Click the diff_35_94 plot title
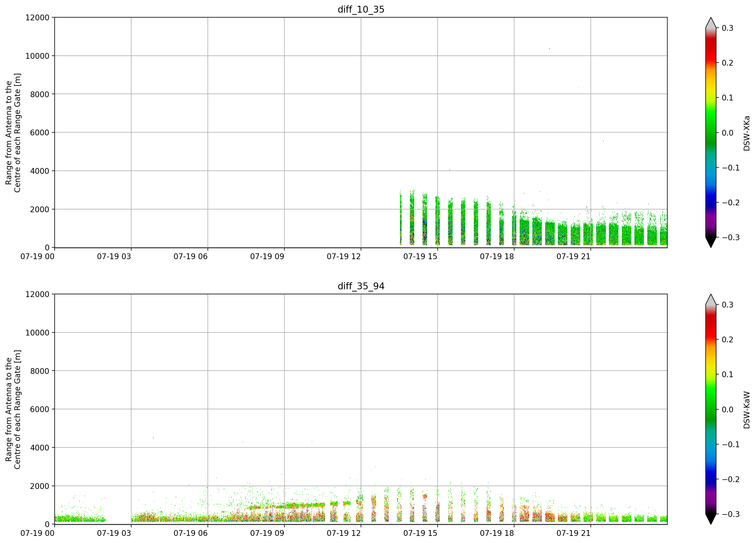The image size is (756, 543). pos(361,286)
